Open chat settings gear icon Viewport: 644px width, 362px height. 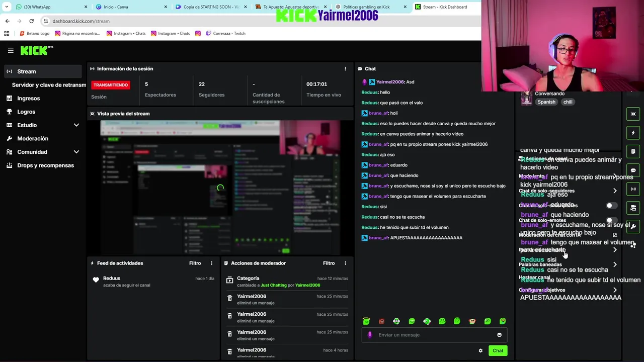(480, 351)
